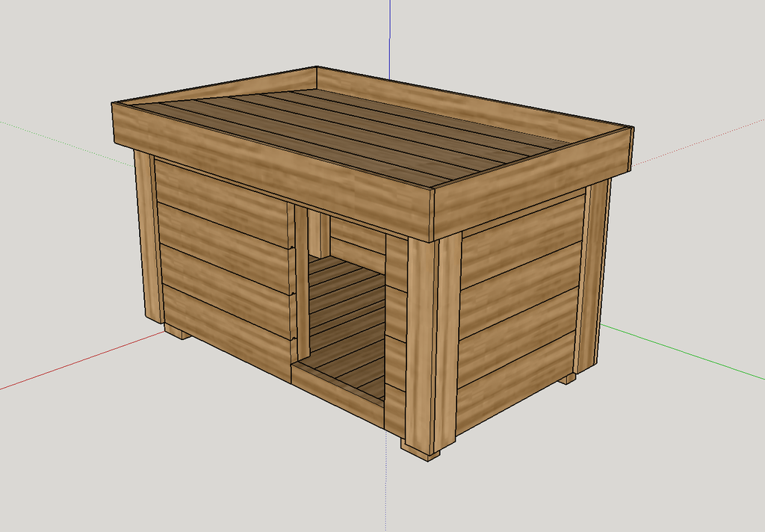Select the door jamb left of the opening

(302, 282)
